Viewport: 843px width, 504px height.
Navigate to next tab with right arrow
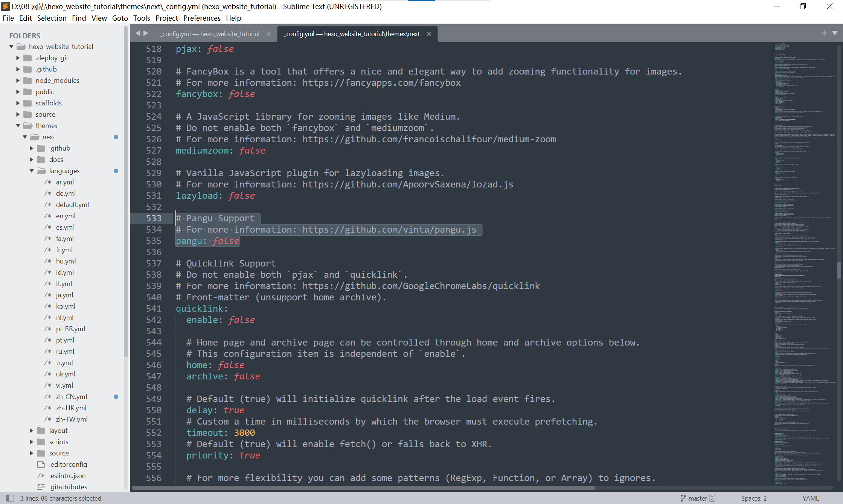tap(146, 33)
